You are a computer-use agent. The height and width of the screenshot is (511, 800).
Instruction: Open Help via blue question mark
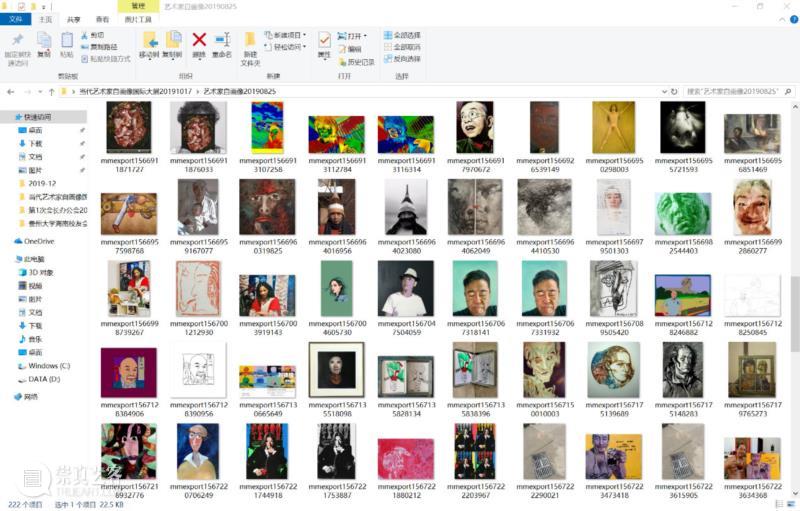click(794, 19)
